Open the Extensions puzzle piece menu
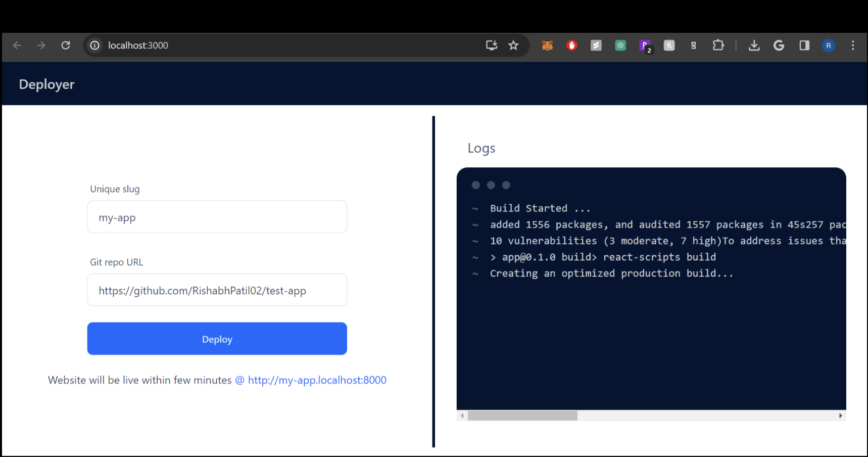This screenshot has height=457, width=868. (718, 45)
